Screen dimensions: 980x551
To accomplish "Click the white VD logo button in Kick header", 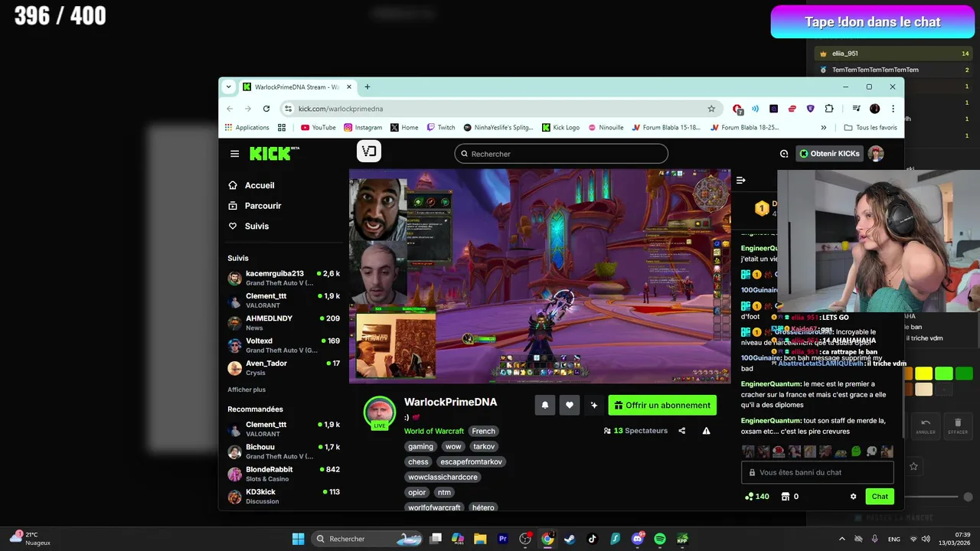I will pyautogui.click(x=369, y=152).
